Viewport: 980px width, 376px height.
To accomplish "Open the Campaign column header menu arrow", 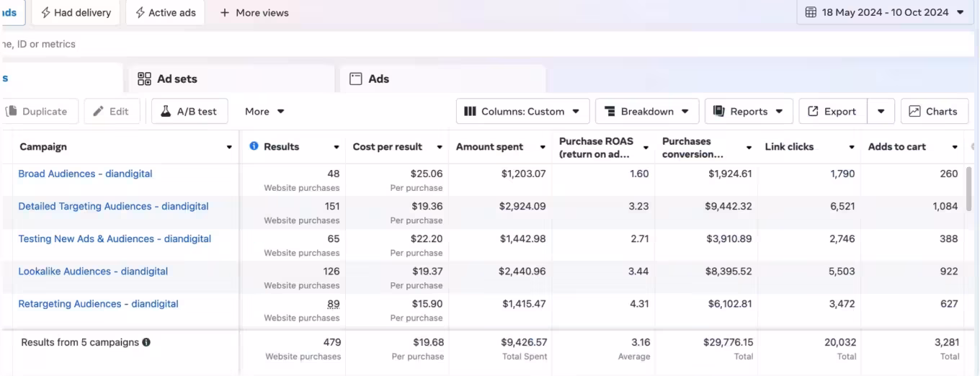I will (229, 147).
